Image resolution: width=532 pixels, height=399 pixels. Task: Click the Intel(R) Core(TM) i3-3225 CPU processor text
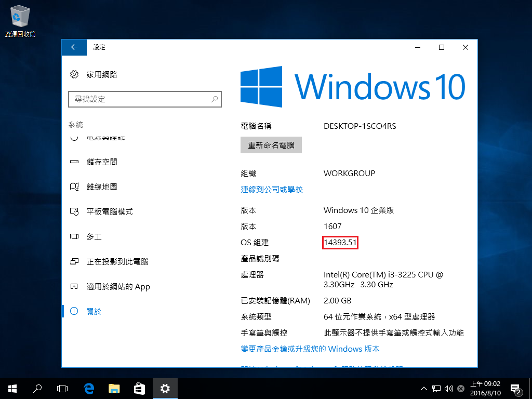tap(383, 280)
